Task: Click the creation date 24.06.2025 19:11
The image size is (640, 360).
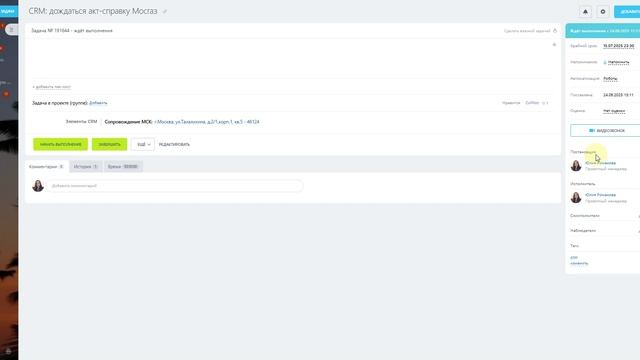Action: point(618,95)
